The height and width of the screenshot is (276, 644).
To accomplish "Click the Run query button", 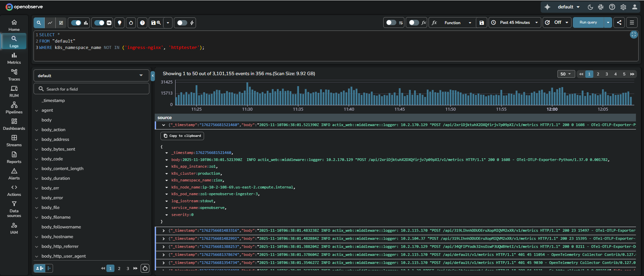I will 588,22.
